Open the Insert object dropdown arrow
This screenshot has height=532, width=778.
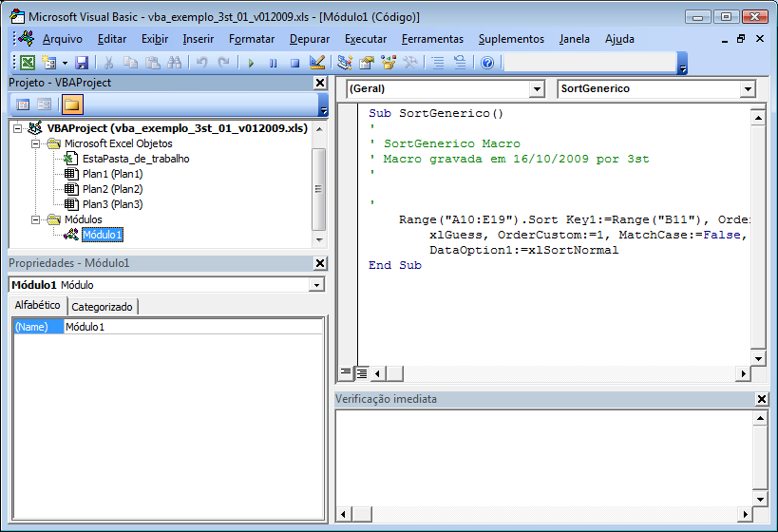point(65,63)
